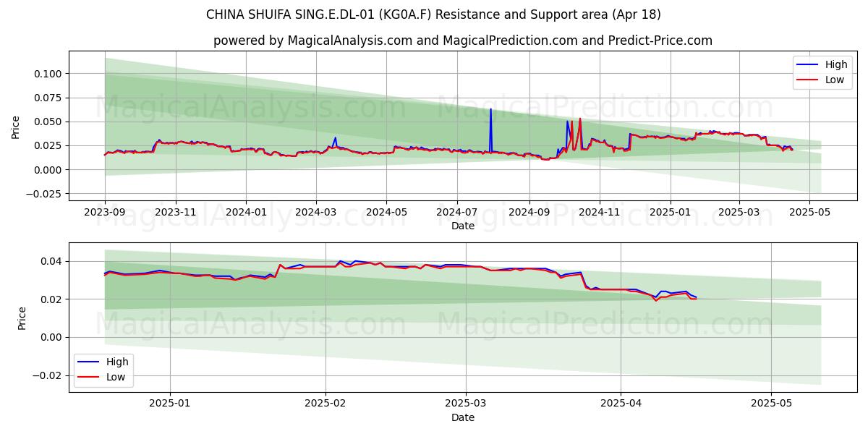This screenshot has width=868, height=434.
Task: Click the chart title mentioning CHINA SHUIFA SING.E.DL-01
Action: 433,14
